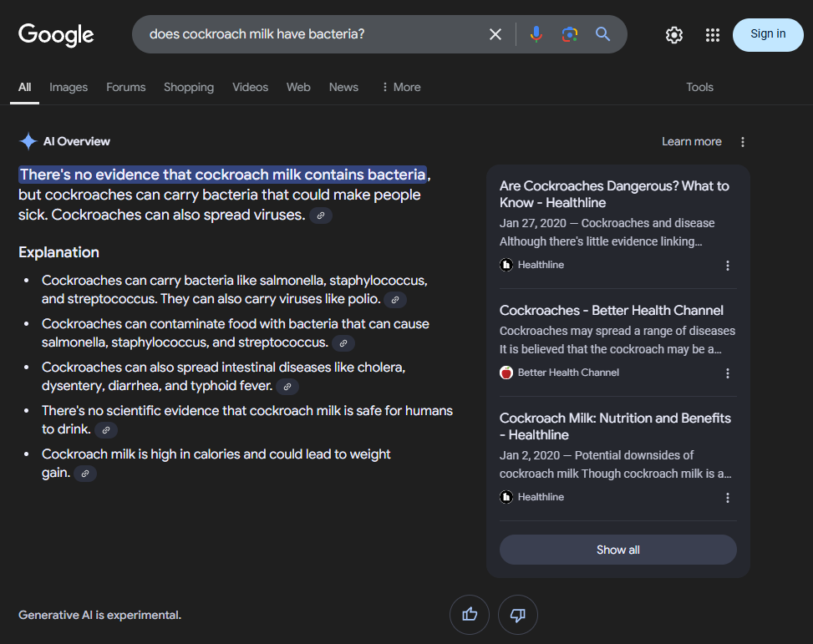Screen dimensions: 813x644
Task: Click Healthline favicon under 'Cockroach Milk: Nutrition'
Action: [x=506, y=497]
